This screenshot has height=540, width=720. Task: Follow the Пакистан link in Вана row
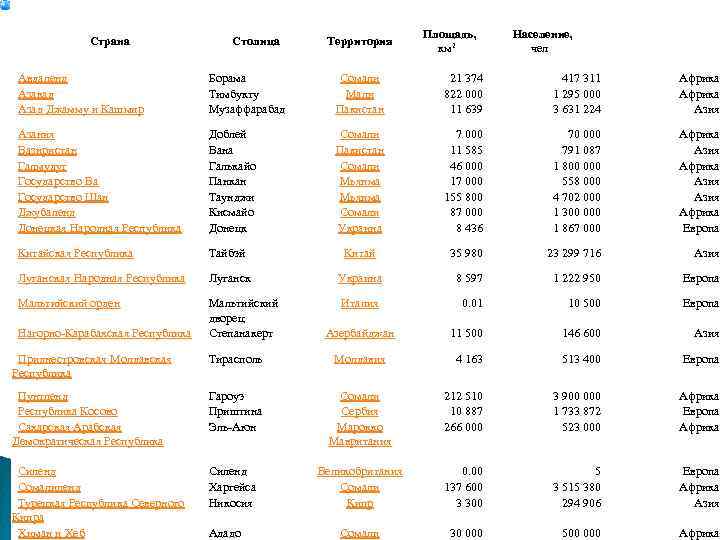[360, 150]
